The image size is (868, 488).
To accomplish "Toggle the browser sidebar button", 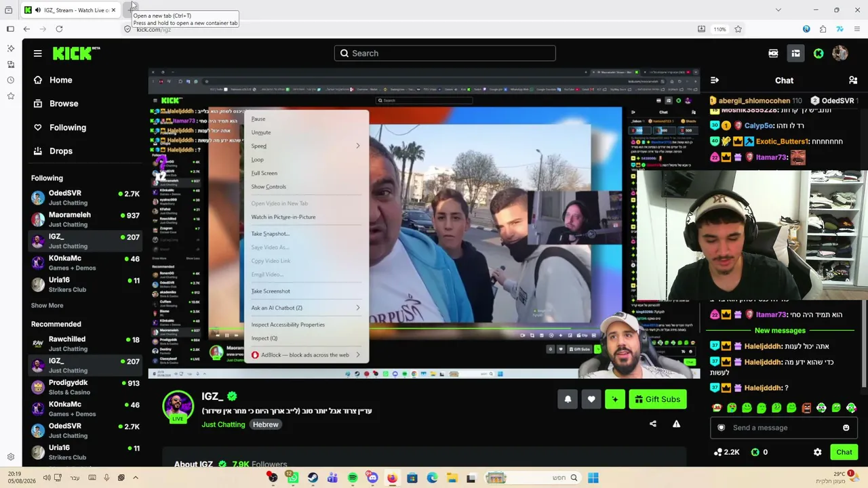I will coord(10,29).
